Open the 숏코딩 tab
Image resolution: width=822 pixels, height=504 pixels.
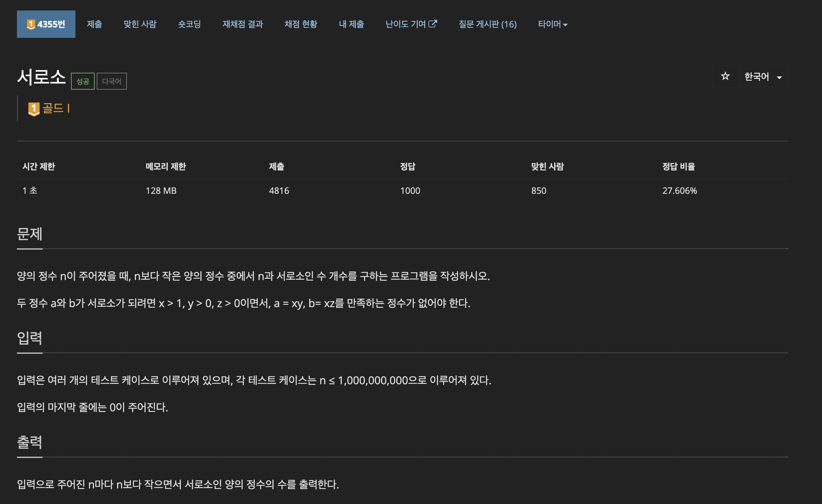(x=189, y=24)
